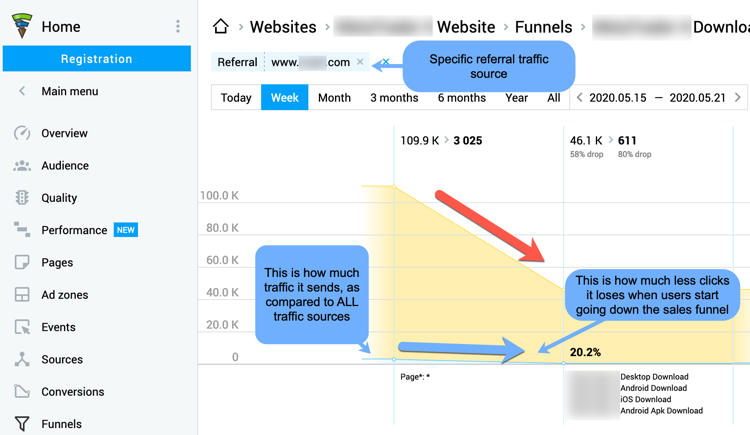Click the Referral filter label

click(237, 62)
